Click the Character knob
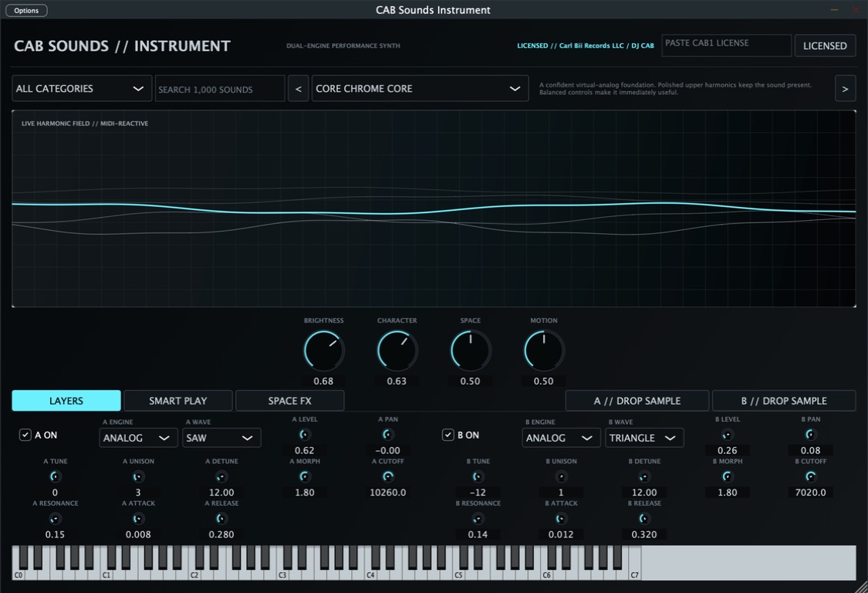868x593 pixels. [x=397, y=351]
